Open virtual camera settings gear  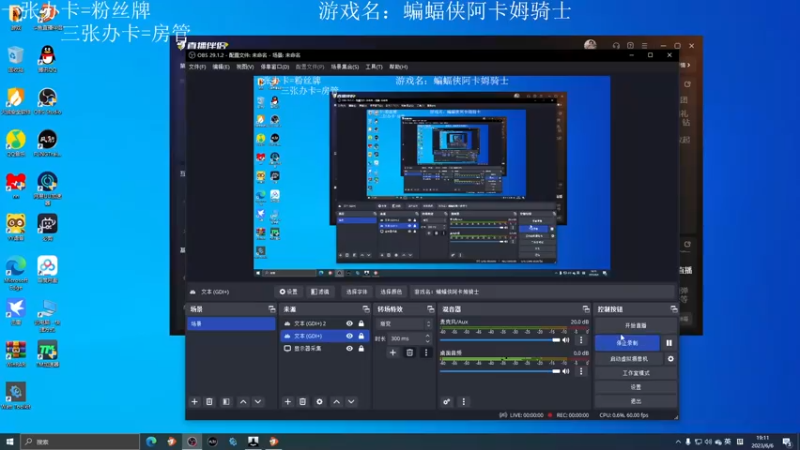[670, 359]
